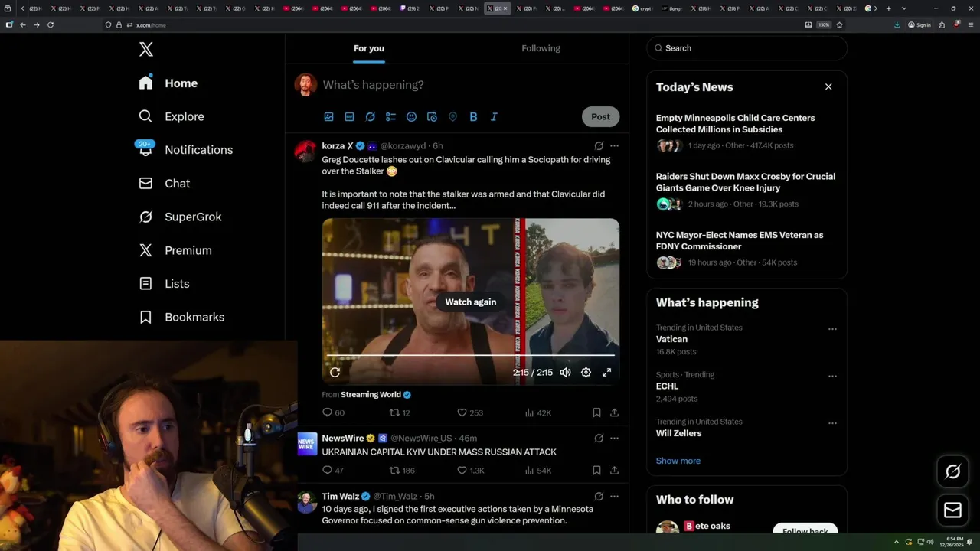Image resolution: width=980 pixels, height=551 pixels.
Task: Open the floating Grok button
Action: pyautogui.click(x=952, y=472)
